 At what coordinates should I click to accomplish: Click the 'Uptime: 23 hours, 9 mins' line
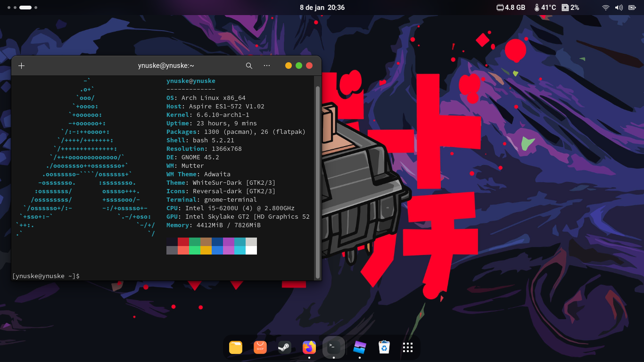[x=212, y=123]
